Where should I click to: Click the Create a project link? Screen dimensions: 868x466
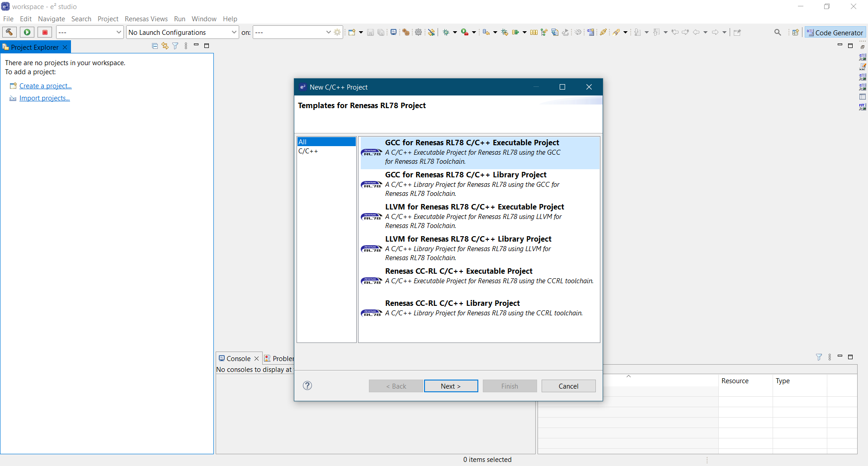point(45,86)
